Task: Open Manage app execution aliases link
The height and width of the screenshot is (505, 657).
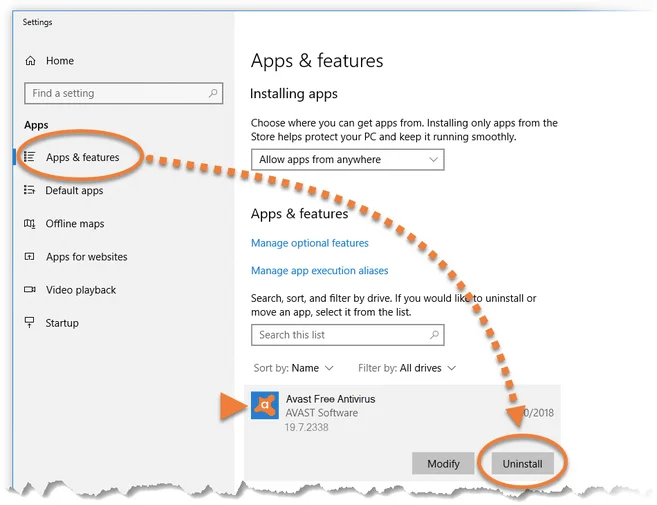Action: point(320,271)
